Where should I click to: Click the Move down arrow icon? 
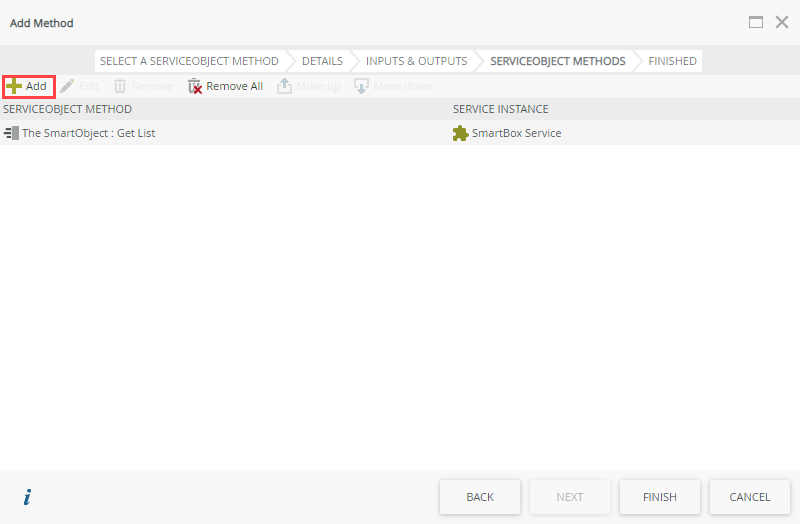(x=361, y=86)
